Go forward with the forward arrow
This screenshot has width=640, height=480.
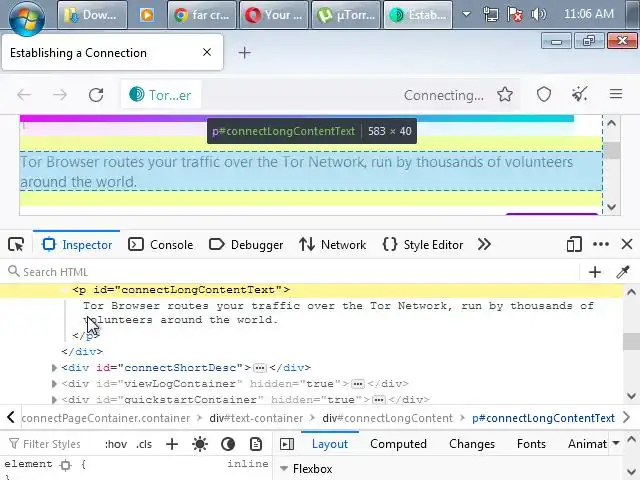tap(60, 95)
